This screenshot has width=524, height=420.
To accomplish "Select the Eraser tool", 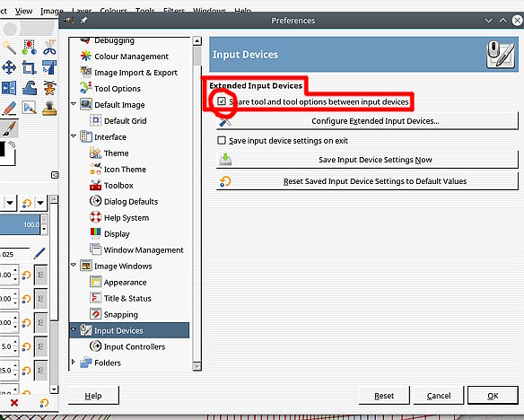I will coord(9,109).
